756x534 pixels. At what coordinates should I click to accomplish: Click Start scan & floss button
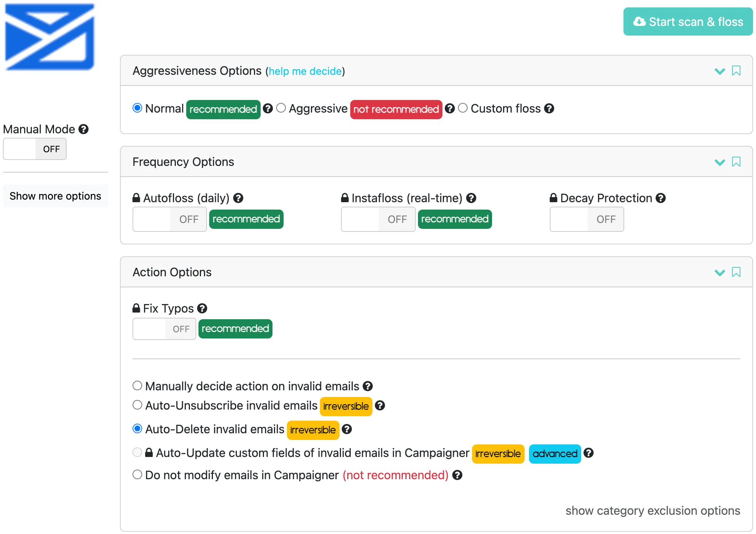coord(688,21)
